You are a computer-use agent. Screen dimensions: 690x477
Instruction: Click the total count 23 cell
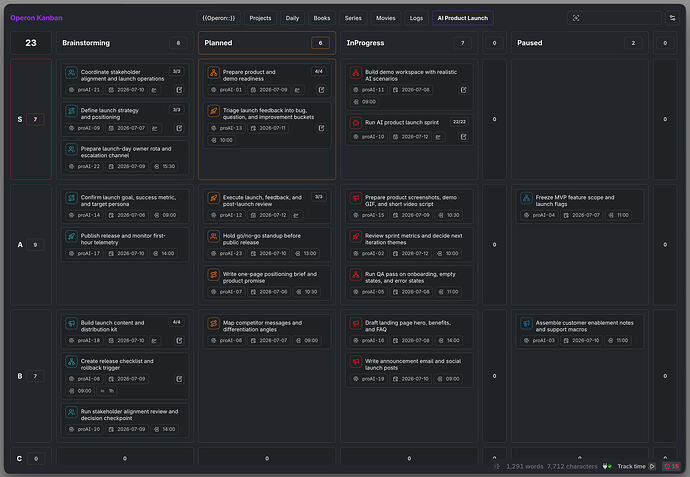coord(31,43)
